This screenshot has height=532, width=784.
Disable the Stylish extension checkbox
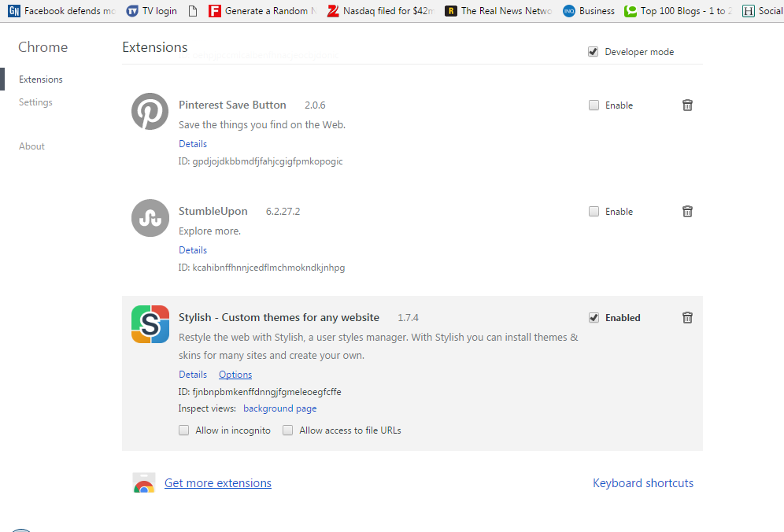594,317
